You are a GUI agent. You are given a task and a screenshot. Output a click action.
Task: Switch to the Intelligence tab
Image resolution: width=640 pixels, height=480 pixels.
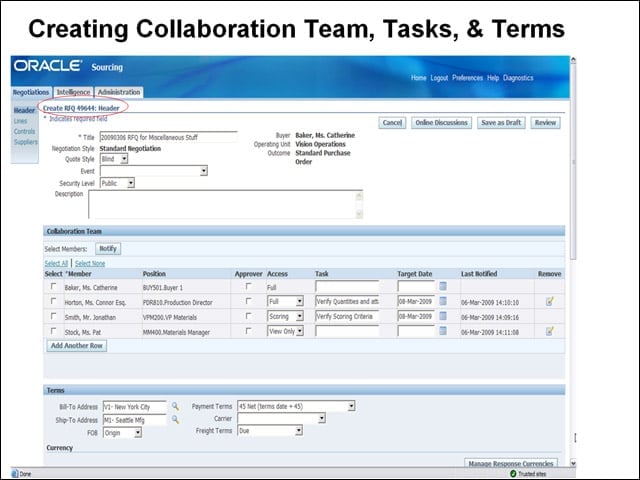coord(73,92)
